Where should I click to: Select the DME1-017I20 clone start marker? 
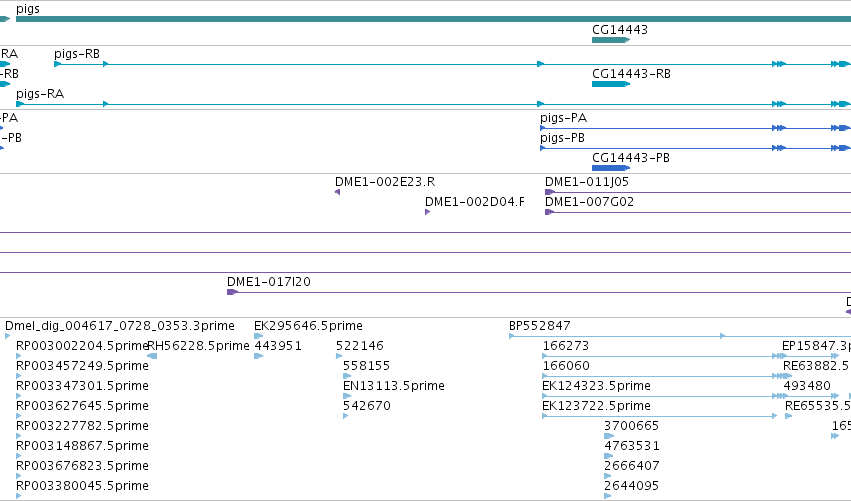[232, 292]
